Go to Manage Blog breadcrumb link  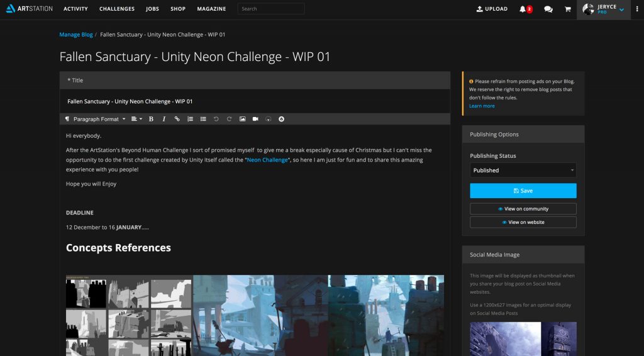pos(76,35)
